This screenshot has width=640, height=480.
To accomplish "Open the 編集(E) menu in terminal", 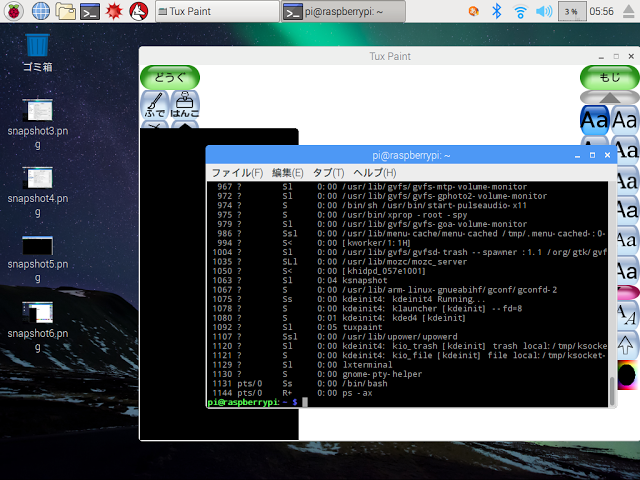I will (287, 173).
